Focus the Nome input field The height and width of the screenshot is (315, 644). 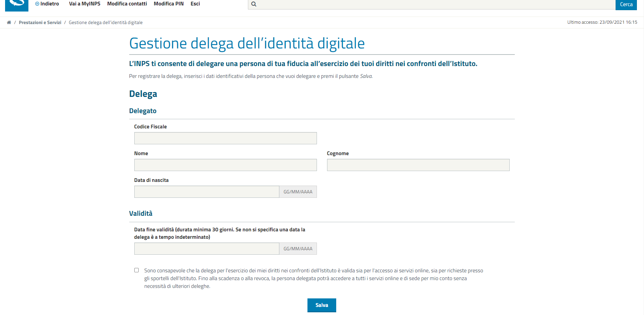point(225,165)
